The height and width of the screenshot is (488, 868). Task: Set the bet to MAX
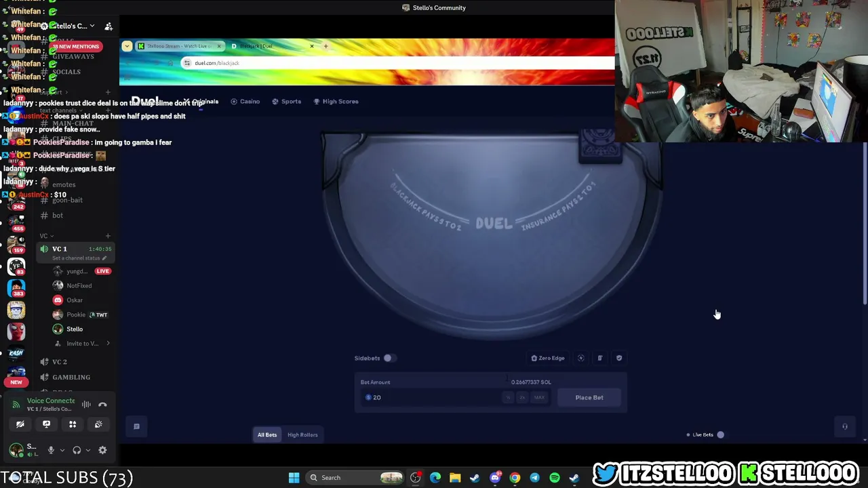pyautogui.click(x=539, y=397)
